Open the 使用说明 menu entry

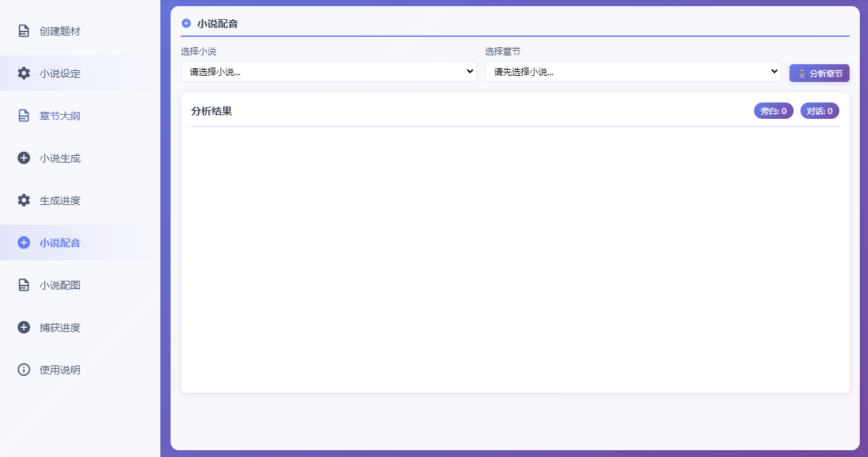[x=60, y=370]
